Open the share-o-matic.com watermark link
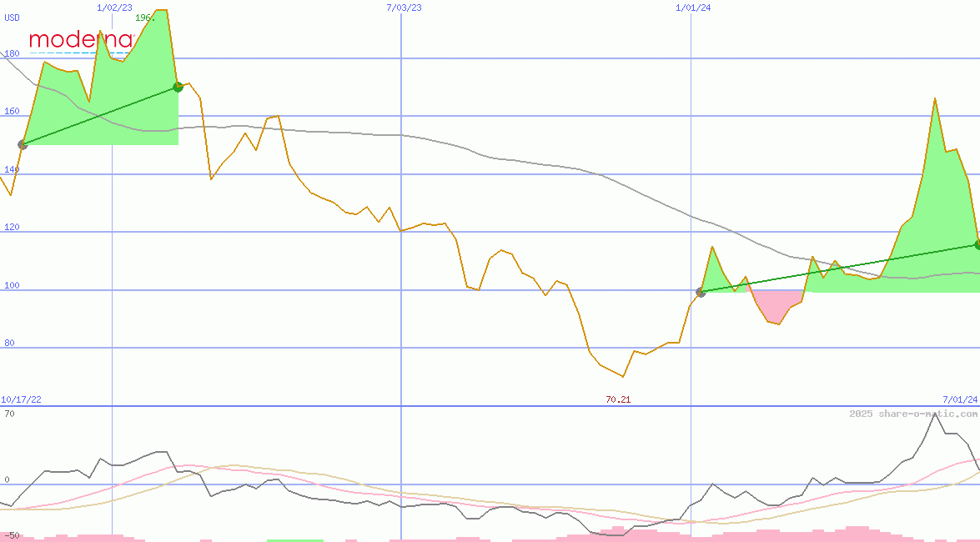Screen dimensions: 980x542 (x=913, y=414)
